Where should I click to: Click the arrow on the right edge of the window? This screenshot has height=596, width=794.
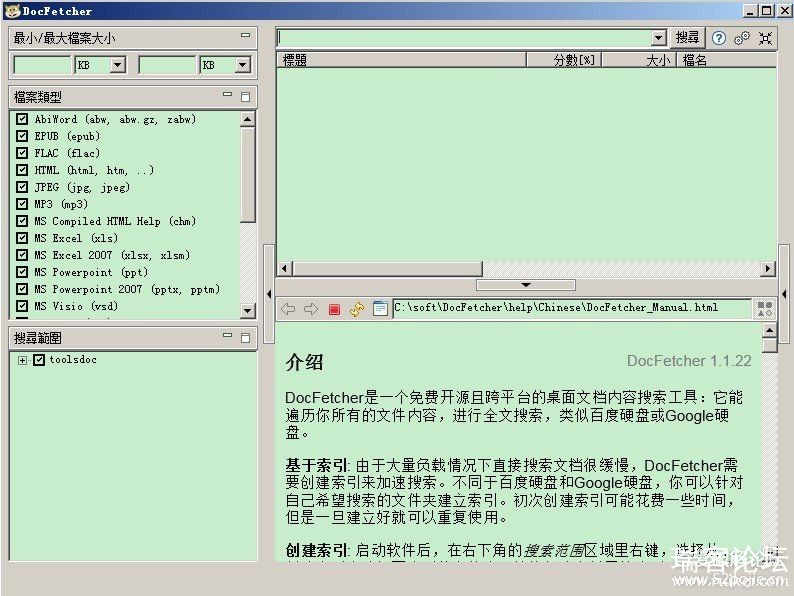click(784, 294)
